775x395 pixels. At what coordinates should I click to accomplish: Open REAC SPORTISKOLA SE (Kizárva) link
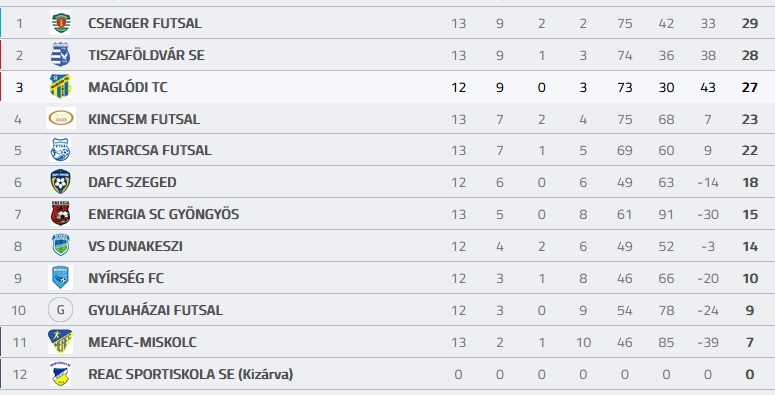point(190,374)
